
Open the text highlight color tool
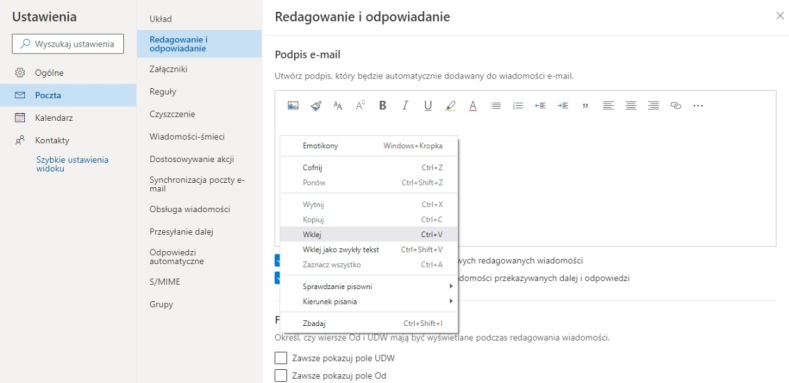pyautogui.click(x=450, y=106)
